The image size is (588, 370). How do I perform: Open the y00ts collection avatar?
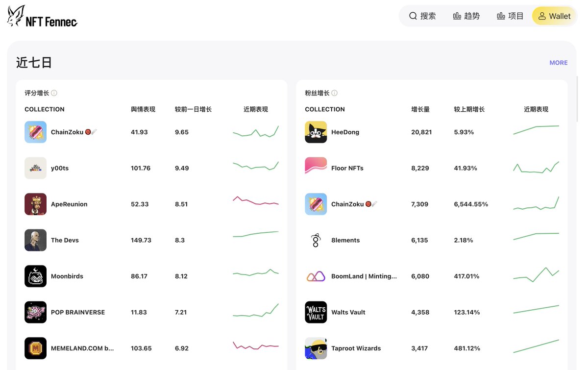point(35,168)
